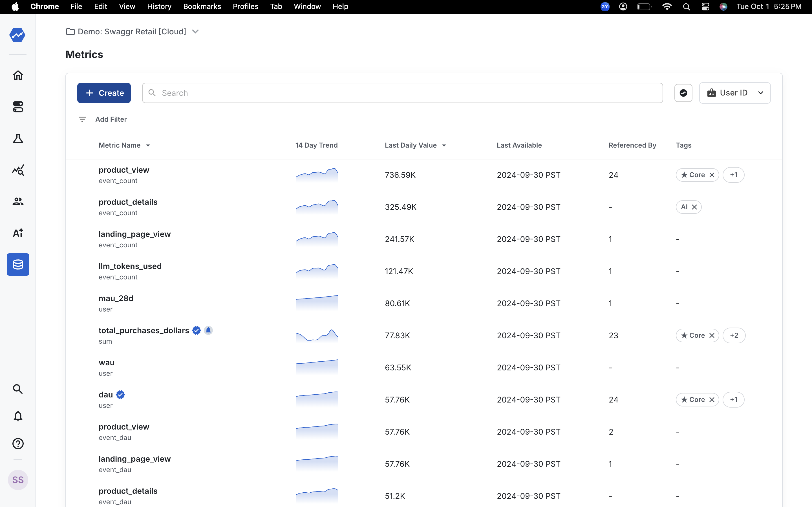Open the AI sparkle icon in sidebar
The width and height of the screenshot is (812, 507).
(x=18, y=233)
